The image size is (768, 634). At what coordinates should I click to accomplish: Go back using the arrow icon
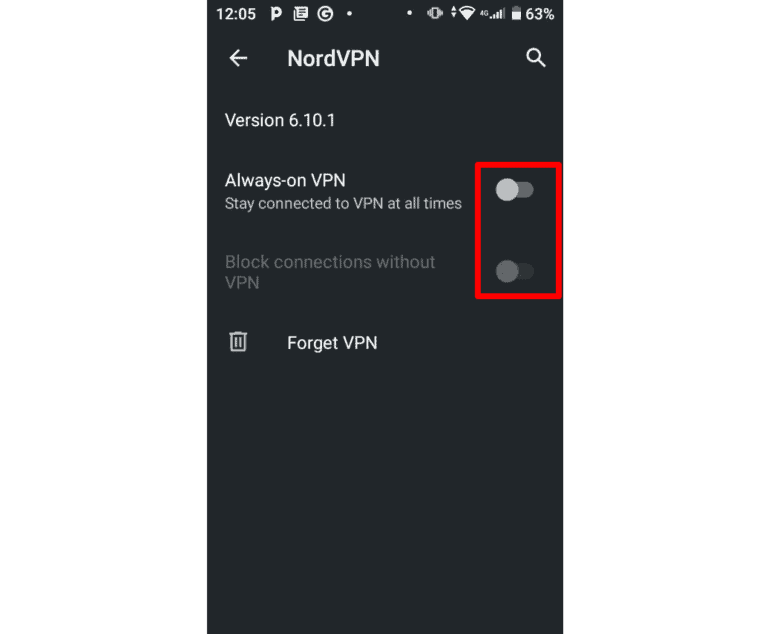pos(239,58)
